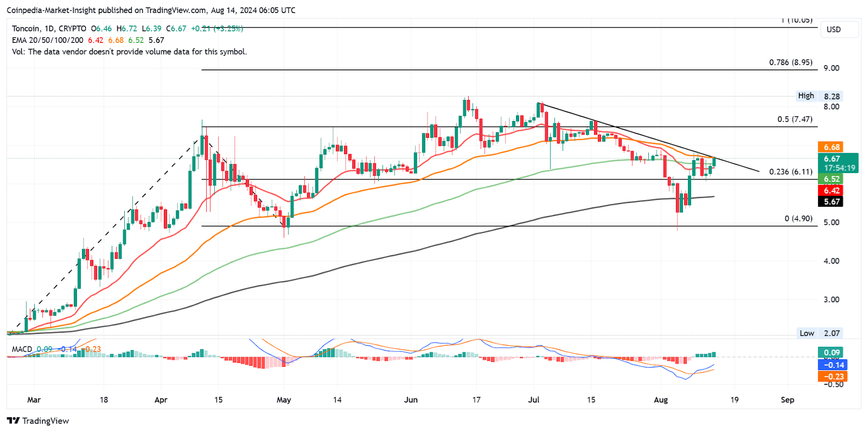Click the green 0.09 MACD histogram tag
This screenshot has width=868, height=432.
[832, 353]
